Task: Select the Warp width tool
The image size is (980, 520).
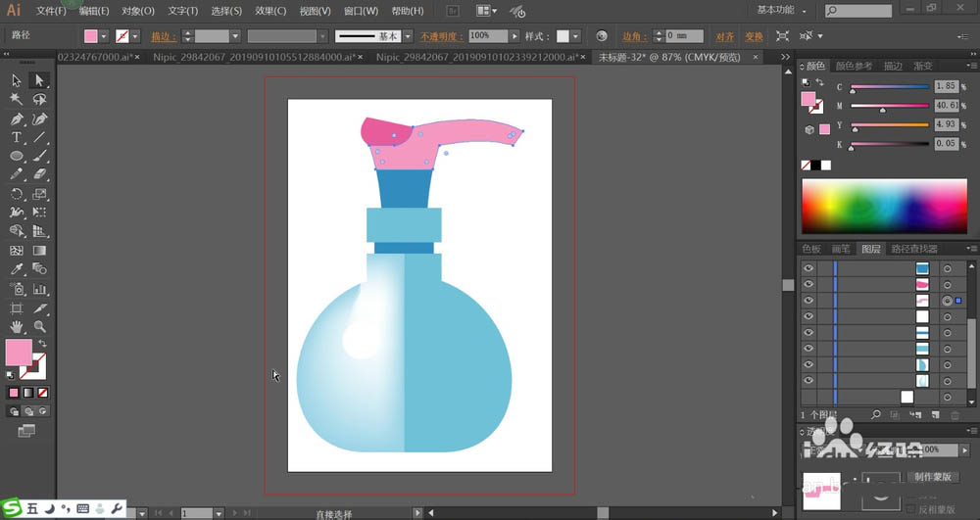Action: (x=17, y=213)
